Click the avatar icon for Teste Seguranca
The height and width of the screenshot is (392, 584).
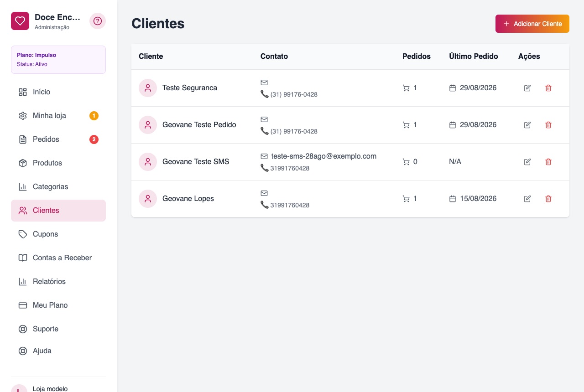148,88
